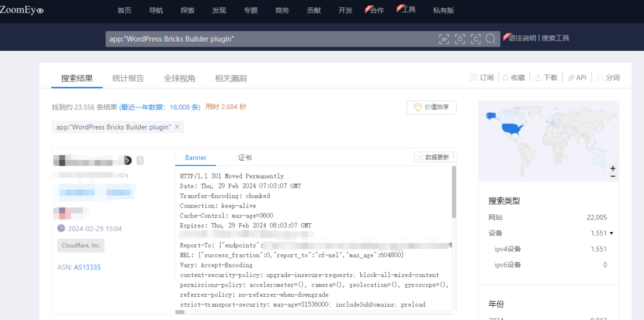Open the 贡献 menu

pyautogui.click(x=314, y=11)
